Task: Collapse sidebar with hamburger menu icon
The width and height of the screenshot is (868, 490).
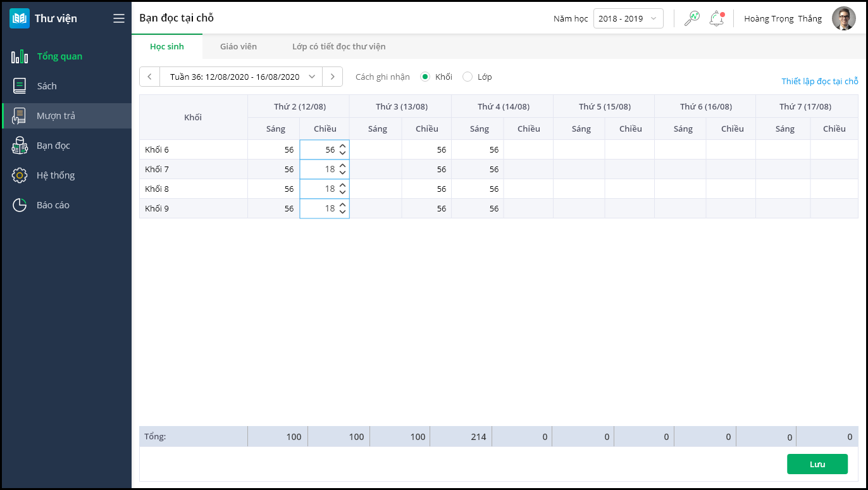Action: click(x=119, y=18)
